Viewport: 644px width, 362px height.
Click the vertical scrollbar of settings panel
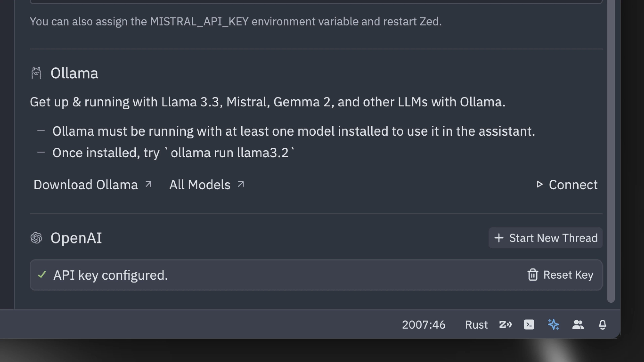[611, 150]
